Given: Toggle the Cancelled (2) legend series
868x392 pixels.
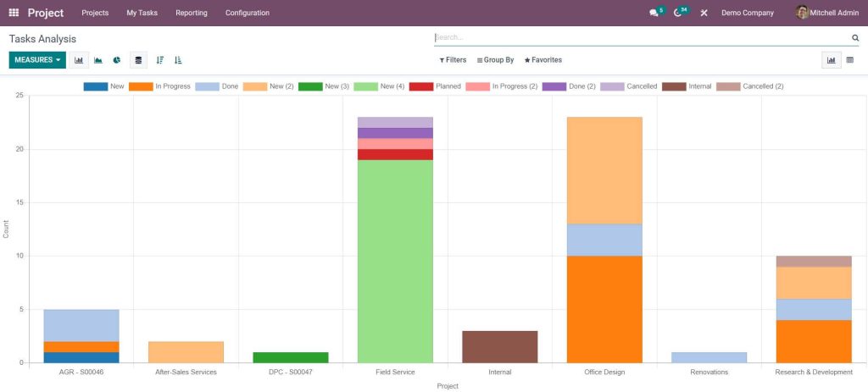Looking at the screenshot, I should coord(750,86).
